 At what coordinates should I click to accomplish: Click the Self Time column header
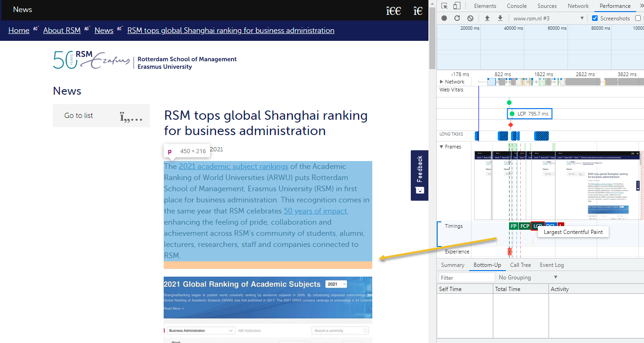[x=465, y=289]
